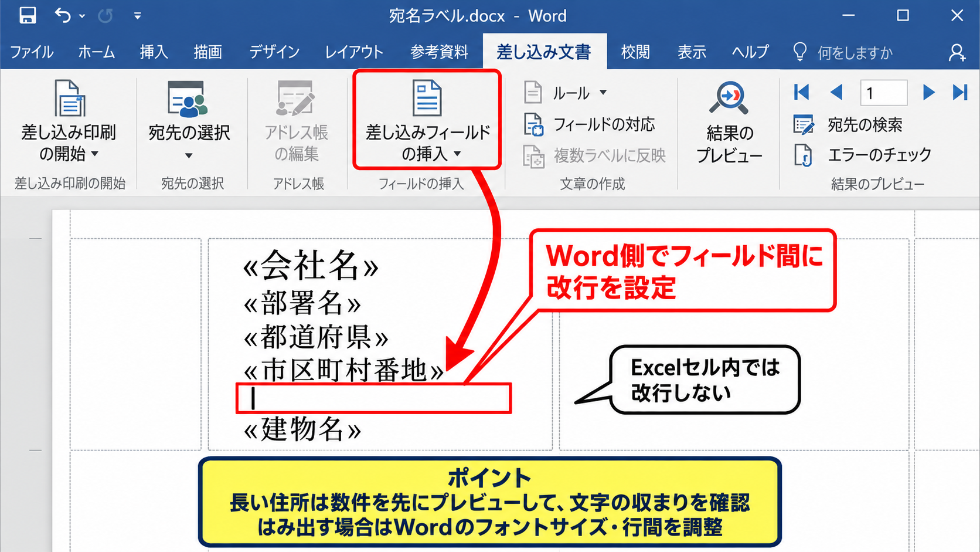This screenshot has height=552, width=980.
Task: Click the 結果のプレビュー magnifier icon
Action: (729, 97)
